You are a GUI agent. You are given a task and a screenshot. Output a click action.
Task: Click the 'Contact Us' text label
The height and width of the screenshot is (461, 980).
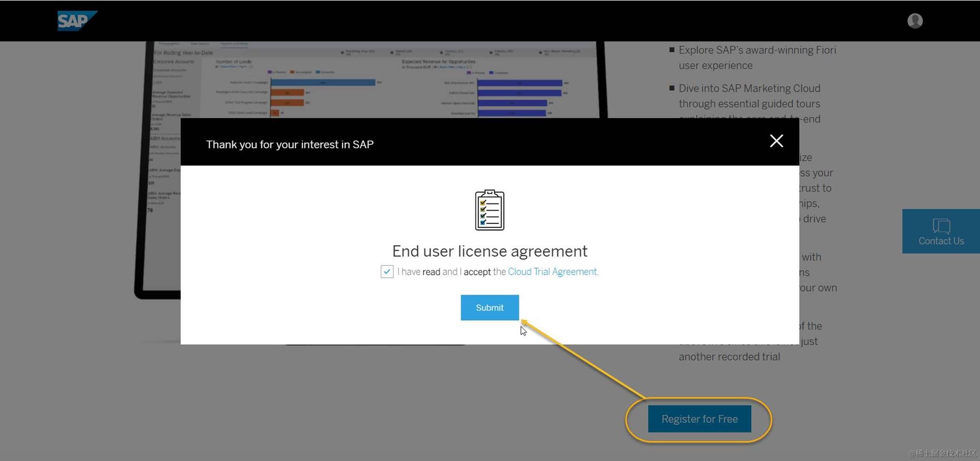pos(941,241)
